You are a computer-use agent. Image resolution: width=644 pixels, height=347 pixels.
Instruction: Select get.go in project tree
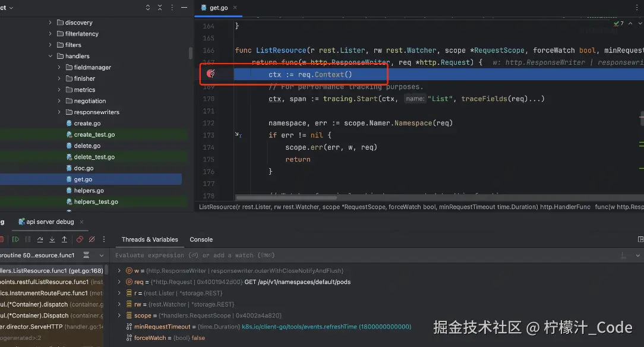tap(83, 179)
